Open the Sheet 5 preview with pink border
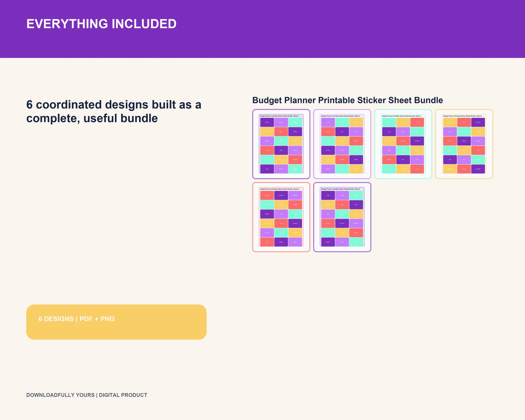The width and height of the screenshot is (525, 420). (x=281, y=217)
